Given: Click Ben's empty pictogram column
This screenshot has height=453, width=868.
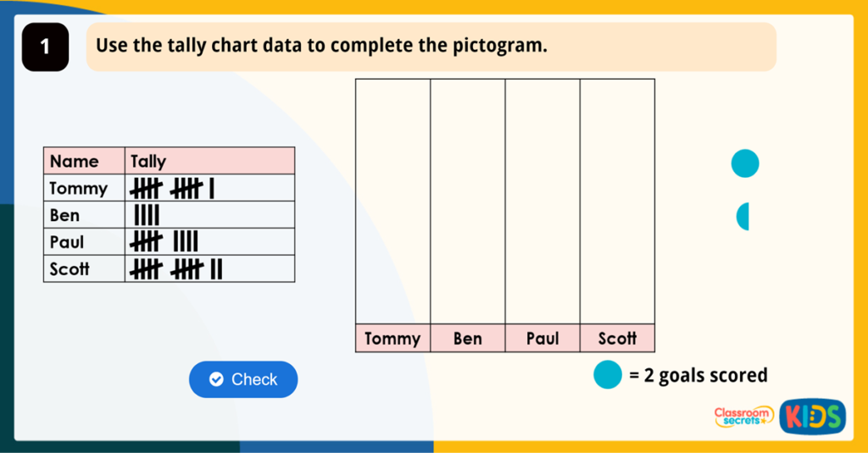Looking at the screenshot, I should (x=468, y=201).
